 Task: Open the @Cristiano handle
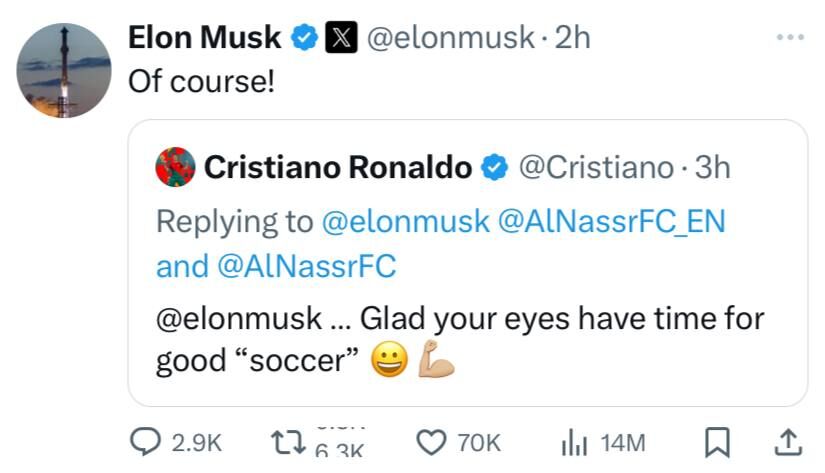coord(596,168)
